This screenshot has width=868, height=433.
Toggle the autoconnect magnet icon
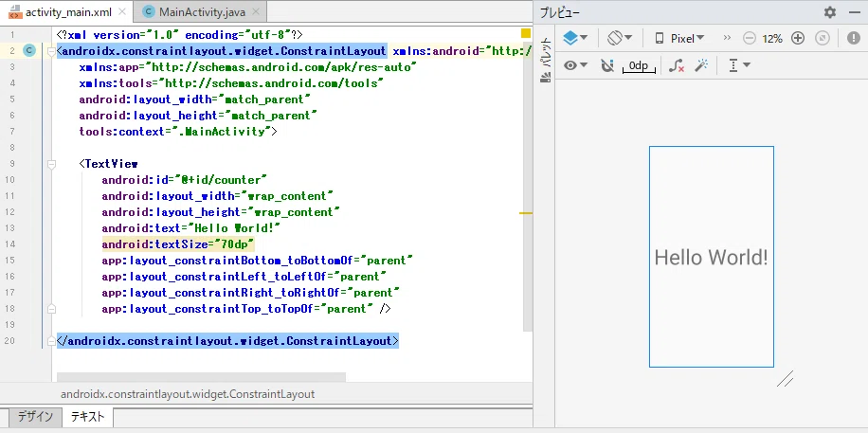coord(607,66)
